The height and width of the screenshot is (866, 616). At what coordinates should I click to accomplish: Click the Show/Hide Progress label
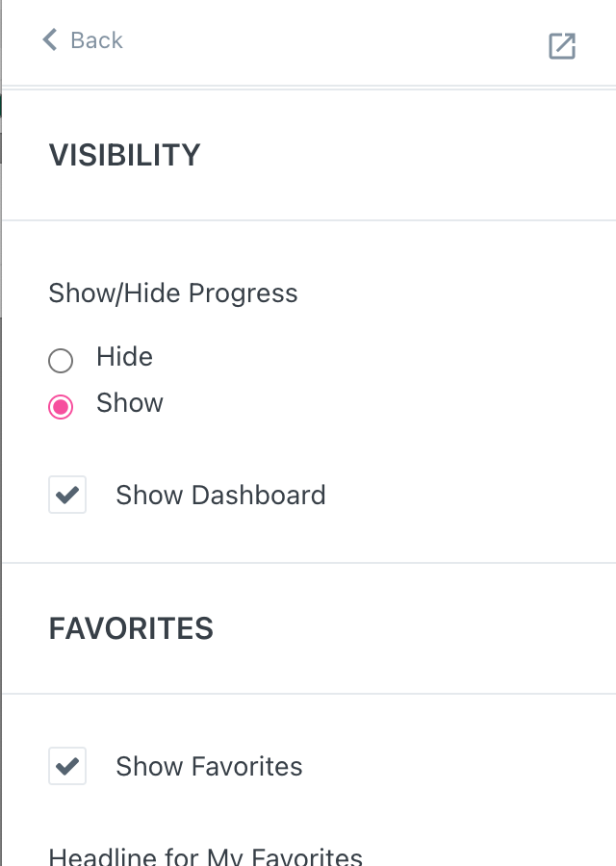173,293
